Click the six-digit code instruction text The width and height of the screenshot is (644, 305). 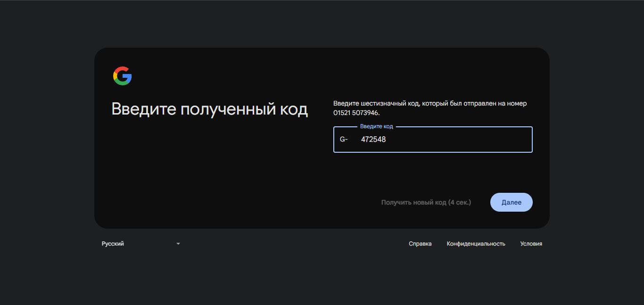(x=429, y=103)
